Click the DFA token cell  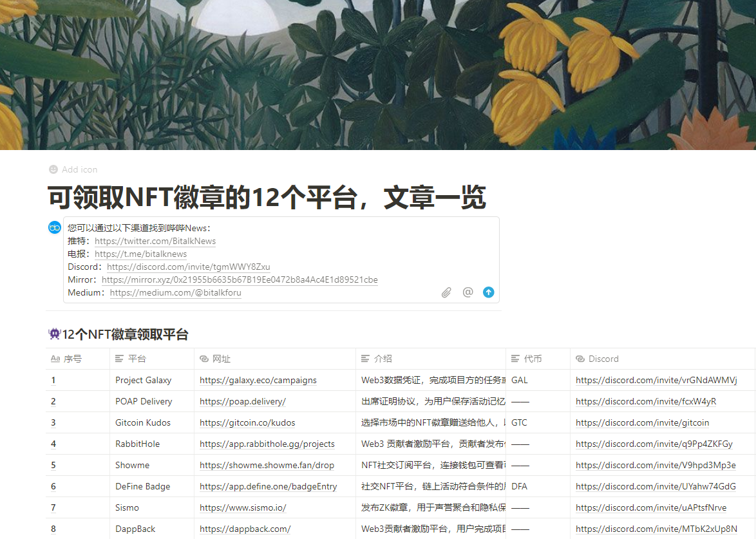pos(538,486)
